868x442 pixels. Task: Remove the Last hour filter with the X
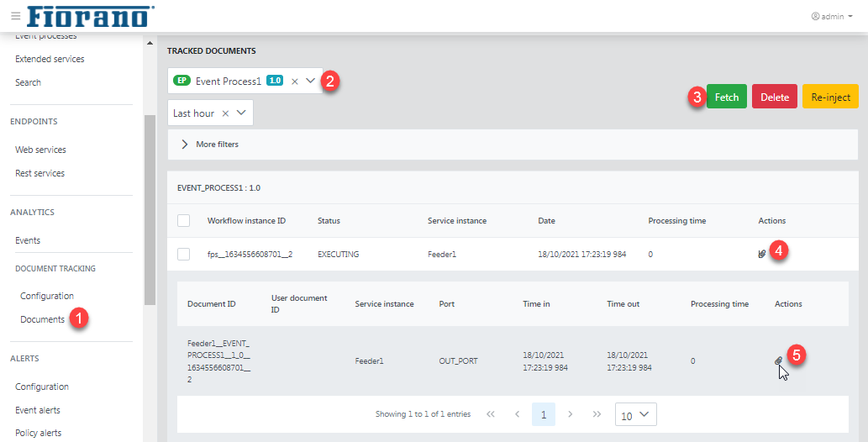pos(225,113)
